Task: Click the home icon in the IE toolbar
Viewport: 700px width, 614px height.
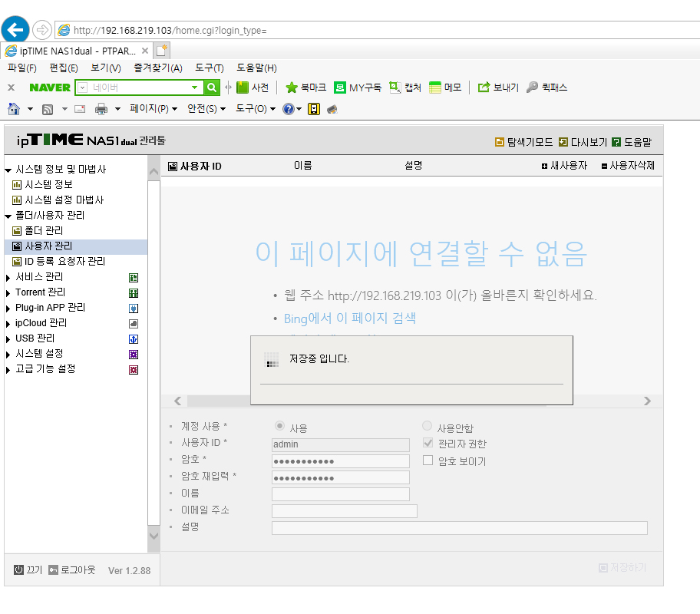Action: 14,109
